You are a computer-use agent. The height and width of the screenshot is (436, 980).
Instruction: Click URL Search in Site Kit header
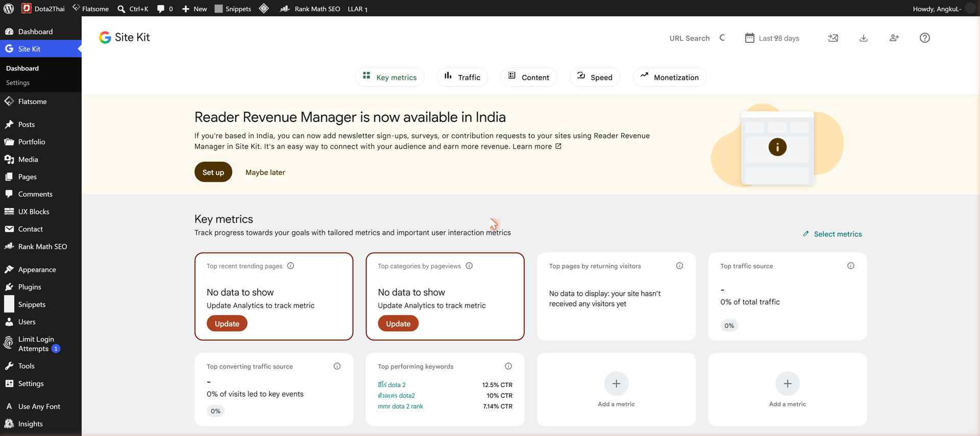[696, 38]
